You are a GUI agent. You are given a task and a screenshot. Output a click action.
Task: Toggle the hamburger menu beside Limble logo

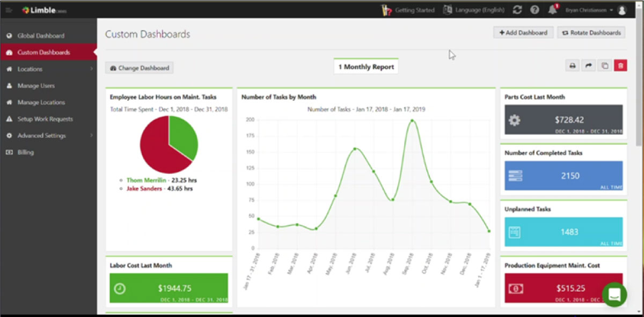point(9,10)
